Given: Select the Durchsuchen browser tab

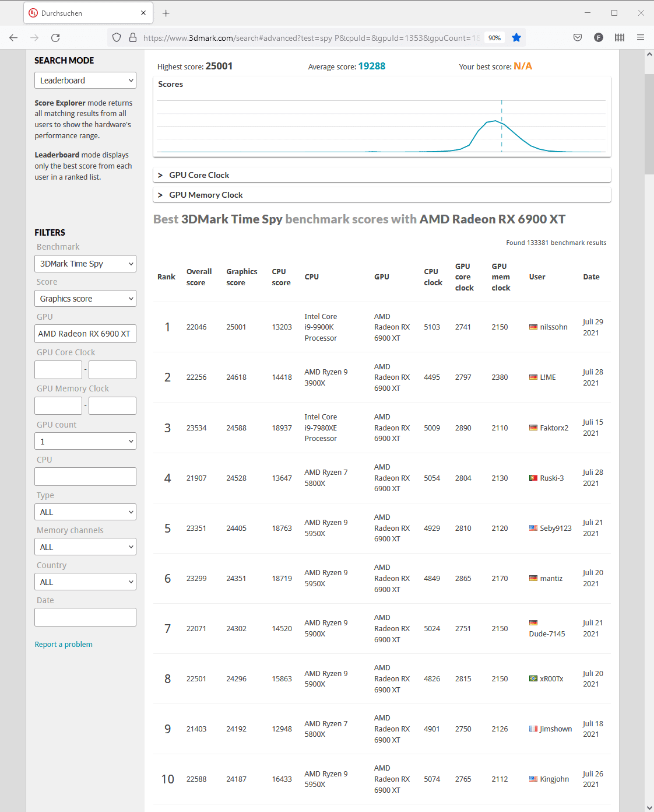Looking at the screenshot, I should click(x=88, y=13).
